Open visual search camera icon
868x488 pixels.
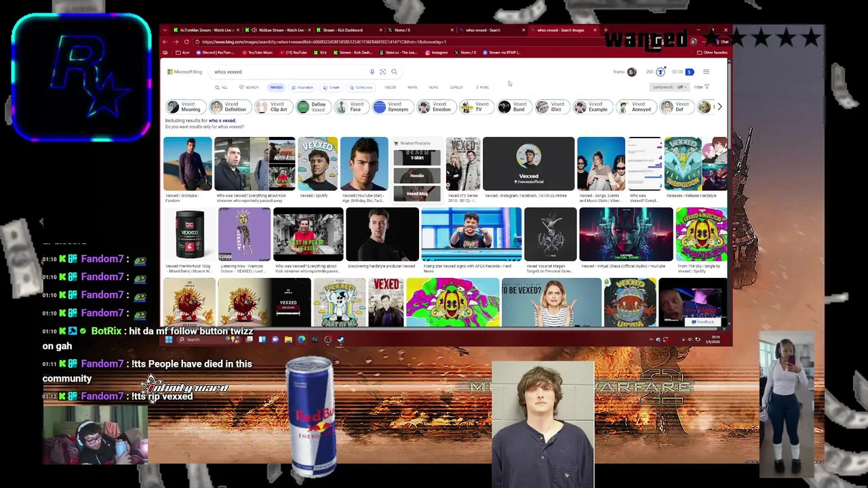[x=382, y=72]
